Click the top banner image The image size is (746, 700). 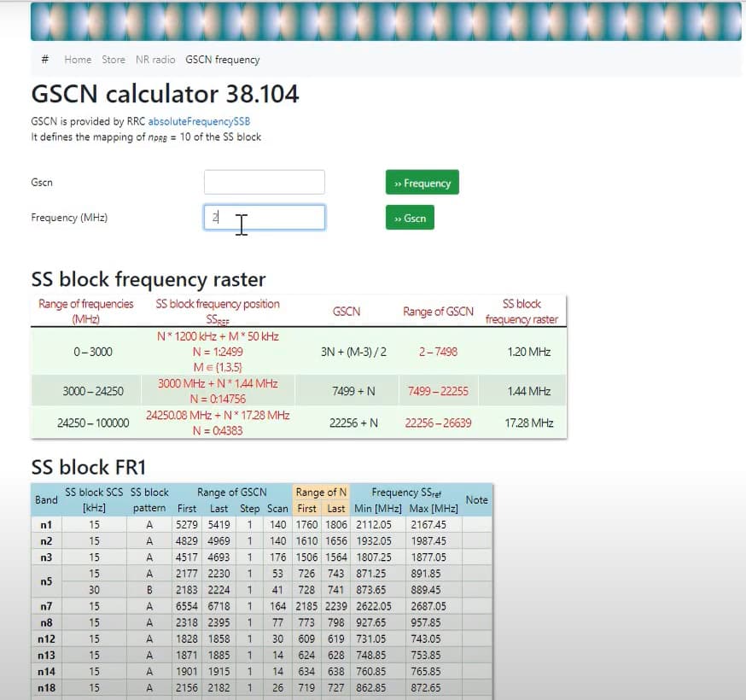point(386,21)
